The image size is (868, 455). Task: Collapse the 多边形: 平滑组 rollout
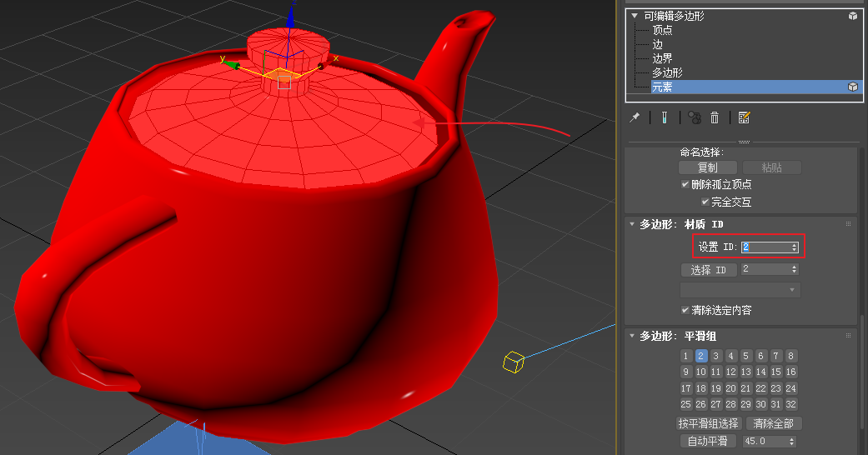[x=632, y=336]
